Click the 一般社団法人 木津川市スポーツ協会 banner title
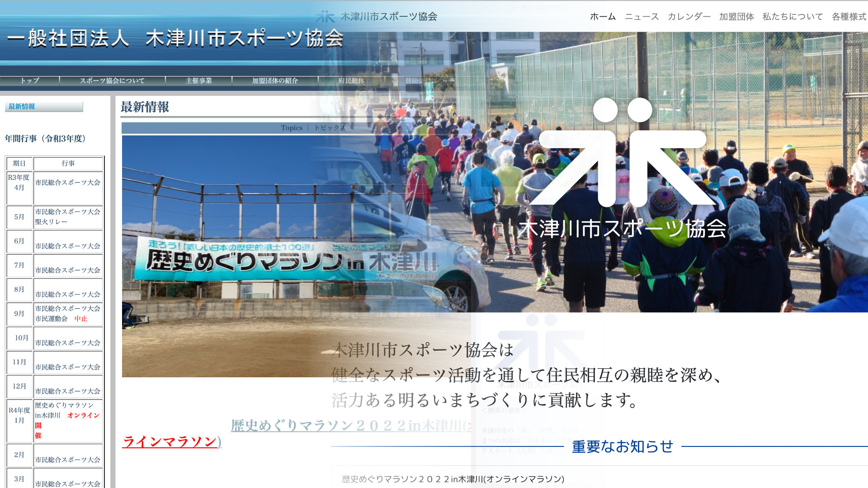Viewport: 868px width, 488px height. click(x=175, y=38)
